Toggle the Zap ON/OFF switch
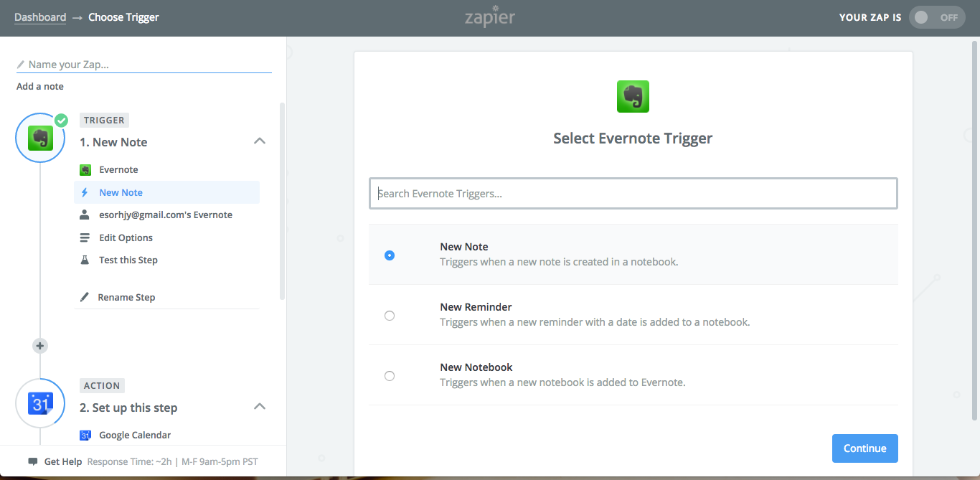The image size is (980, 480). (937, 17)
